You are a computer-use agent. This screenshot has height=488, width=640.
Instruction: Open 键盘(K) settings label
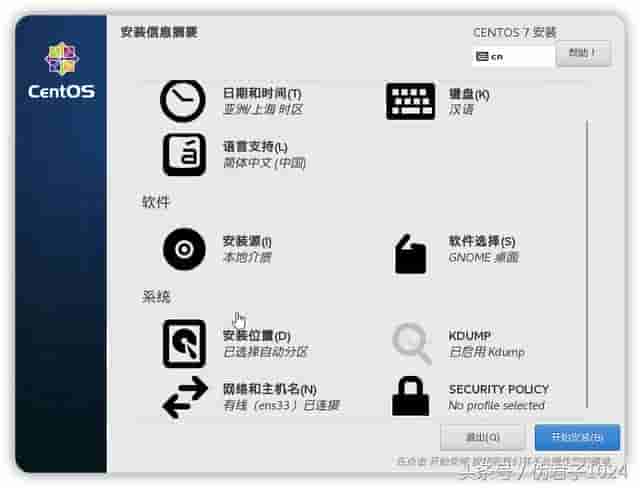469,94
